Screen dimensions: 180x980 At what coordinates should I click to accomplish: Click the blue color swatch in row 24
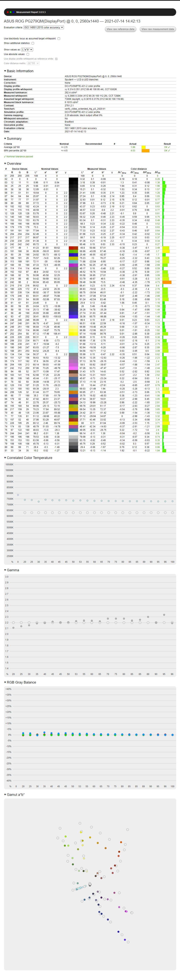coord(73,254)
